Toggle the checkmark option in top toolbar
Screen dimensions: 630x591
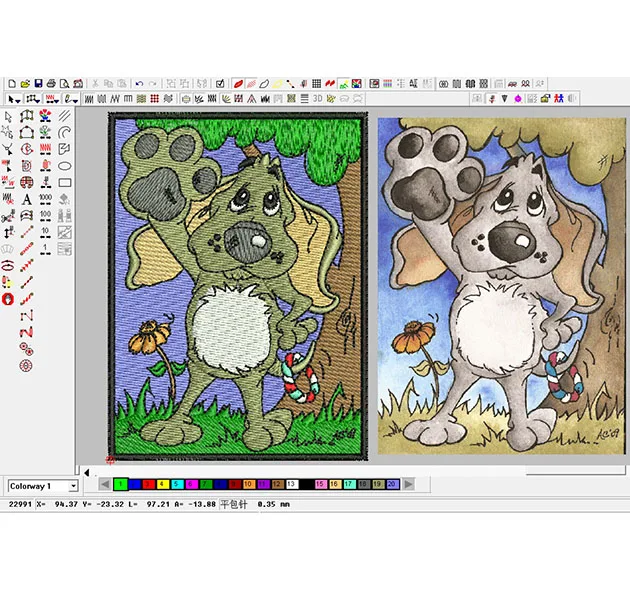pos(220,83)
